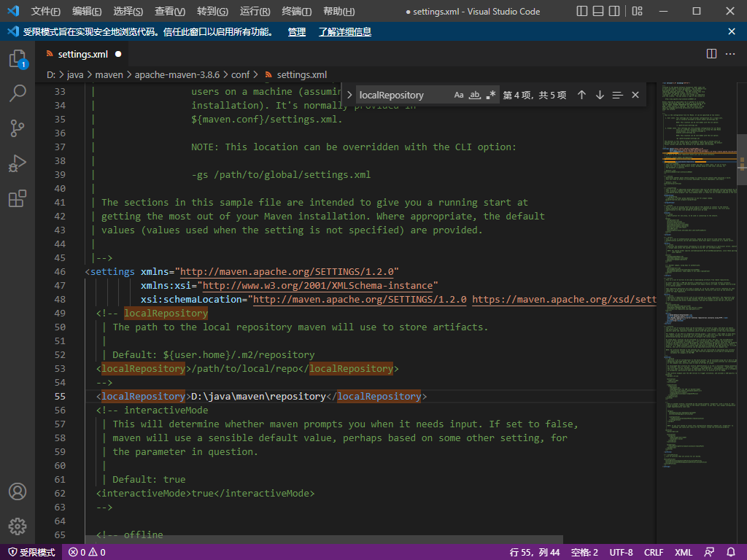
Task: Open the Explorer view in activity bar
Action: point(18,59)
